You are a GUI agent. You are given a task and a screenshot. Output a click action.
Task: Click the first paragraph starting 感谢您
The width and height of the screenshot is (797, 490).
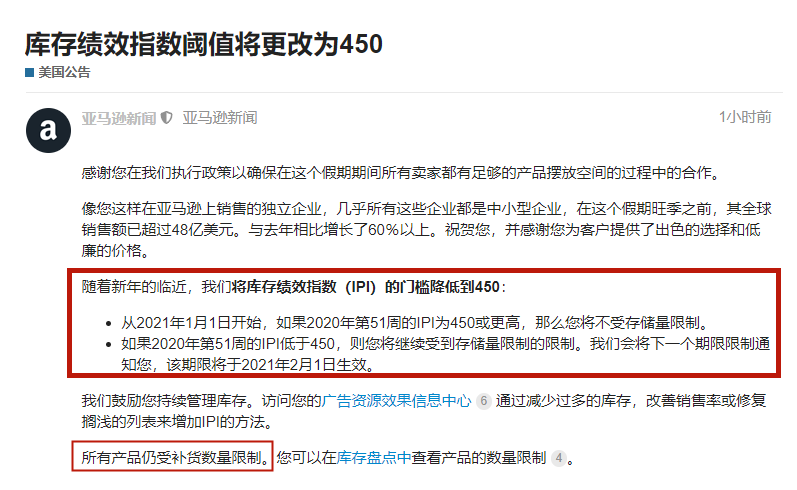pyautogui.click(x=402, y=173)
